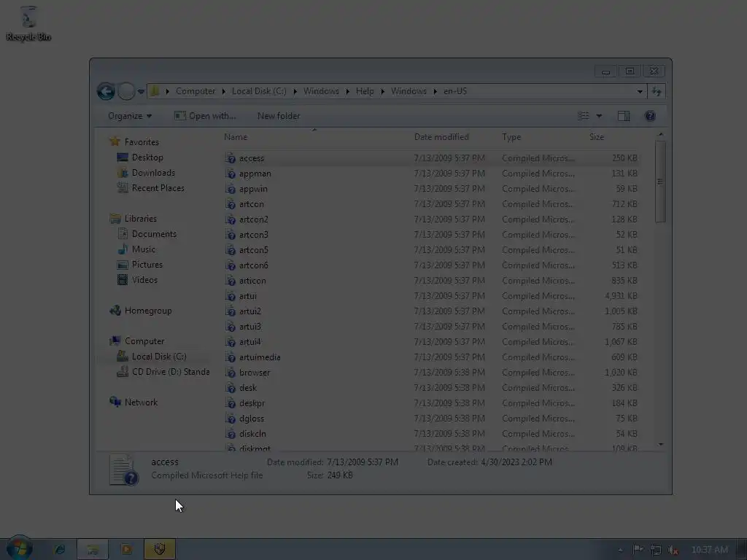
Task: Click the file list vertical scrollbar thumb
Action: pos(660,182)
